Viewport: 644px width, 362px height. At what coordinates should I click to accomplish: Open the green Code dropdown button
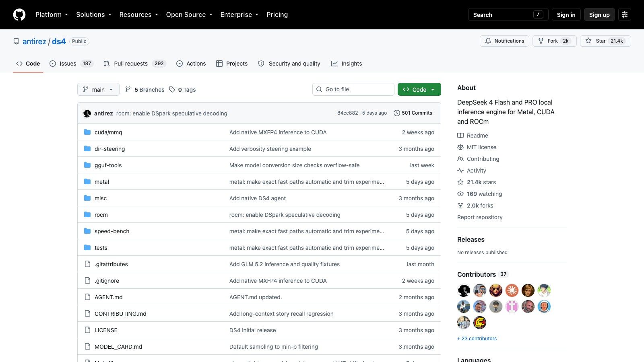tap(419, 89)
